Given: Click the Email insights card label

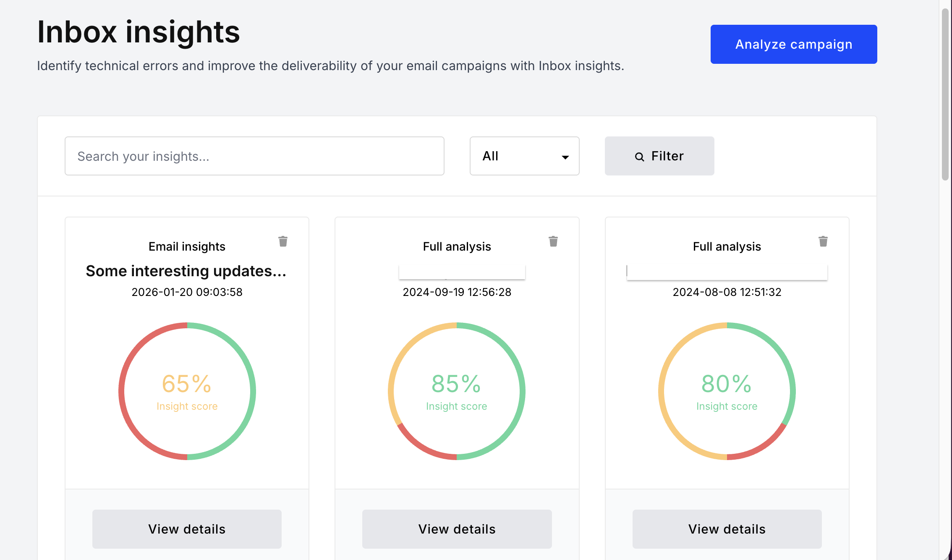Looking at the screenshot, I should 187,246.
